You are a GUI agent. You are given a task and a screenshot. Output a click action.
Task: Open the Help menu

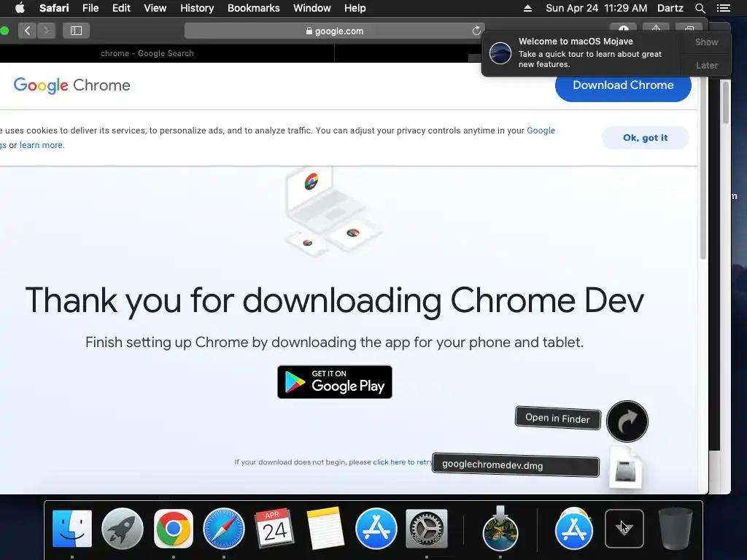point(355,8)
